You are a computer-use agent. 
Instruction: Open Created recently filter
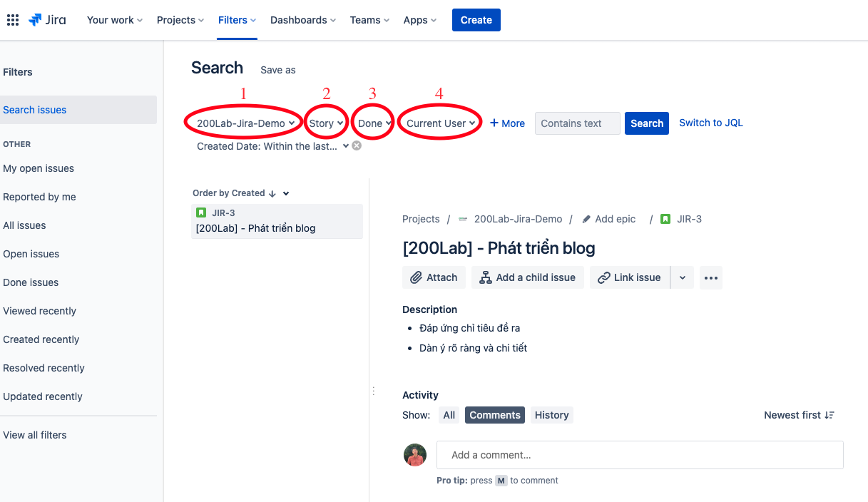(x=41, y=339)
